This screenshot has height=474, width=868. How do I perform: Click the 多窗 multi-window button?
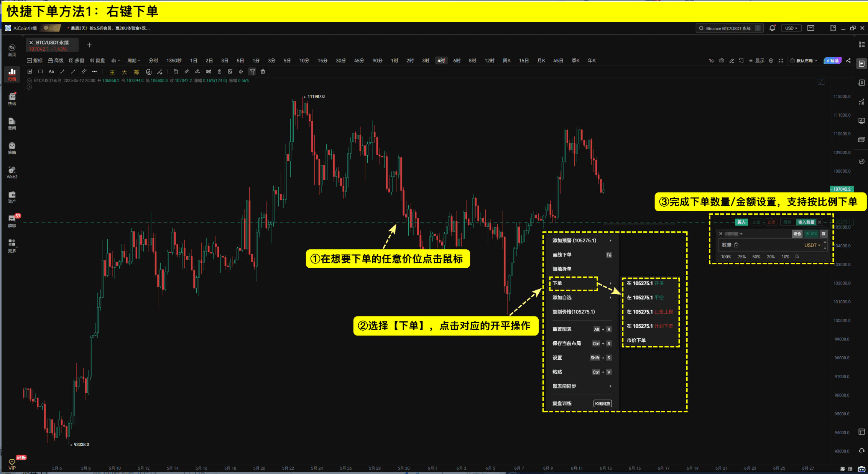(77, 61)
